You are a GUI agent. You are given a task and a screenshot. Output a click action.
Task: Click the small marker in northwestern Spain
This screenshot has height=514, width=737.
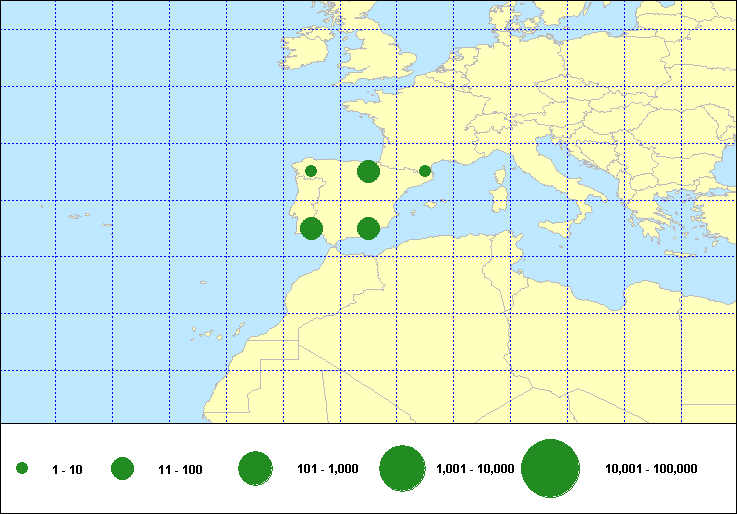click(311, 171)
